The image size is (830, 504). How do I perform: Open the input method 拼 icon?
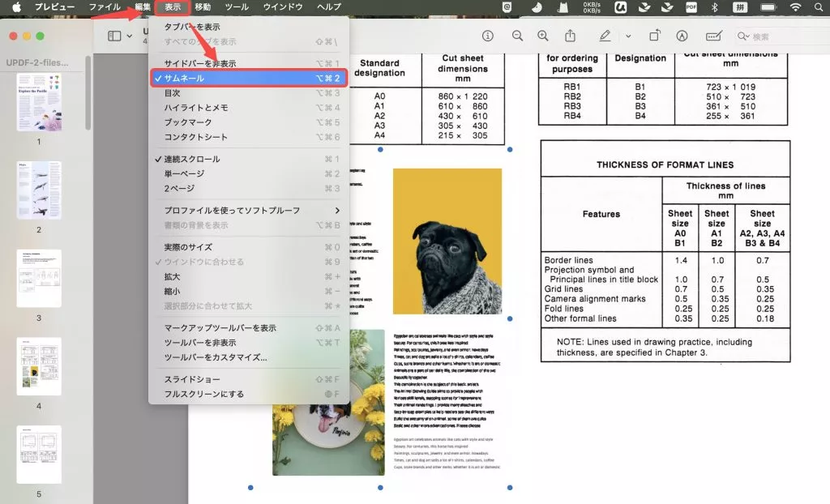click(740, 6)
